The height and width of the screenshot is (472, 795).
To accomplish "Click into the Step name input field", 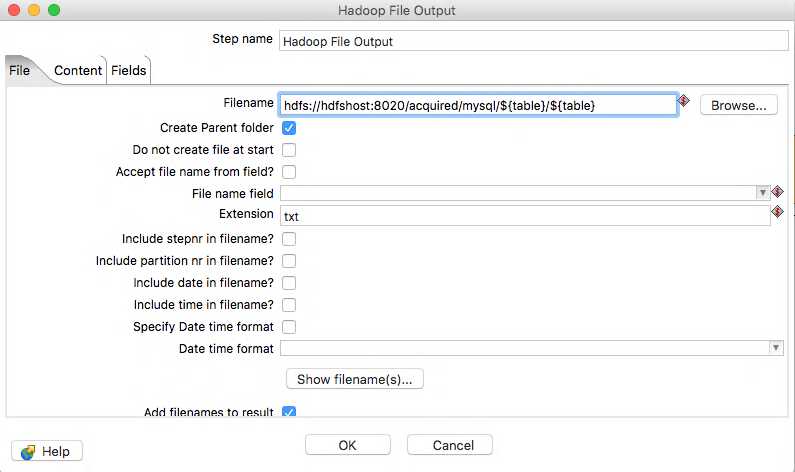I will pyautogui.click(x=533, y=41).
